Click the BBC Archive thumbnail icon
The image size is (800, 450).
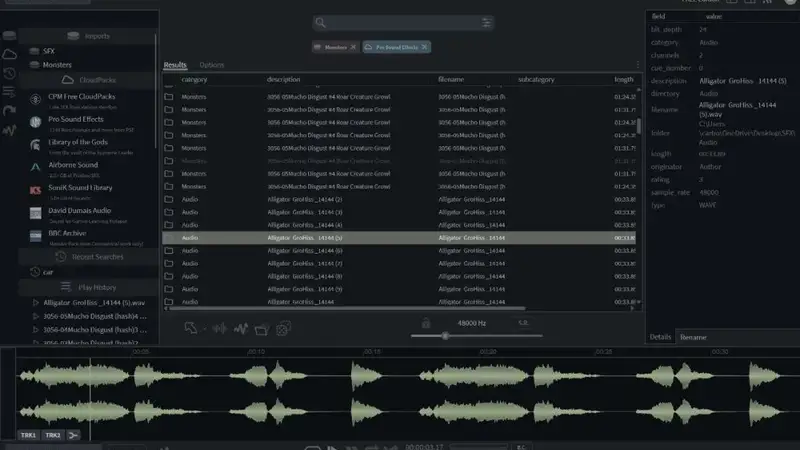[35, 236]
